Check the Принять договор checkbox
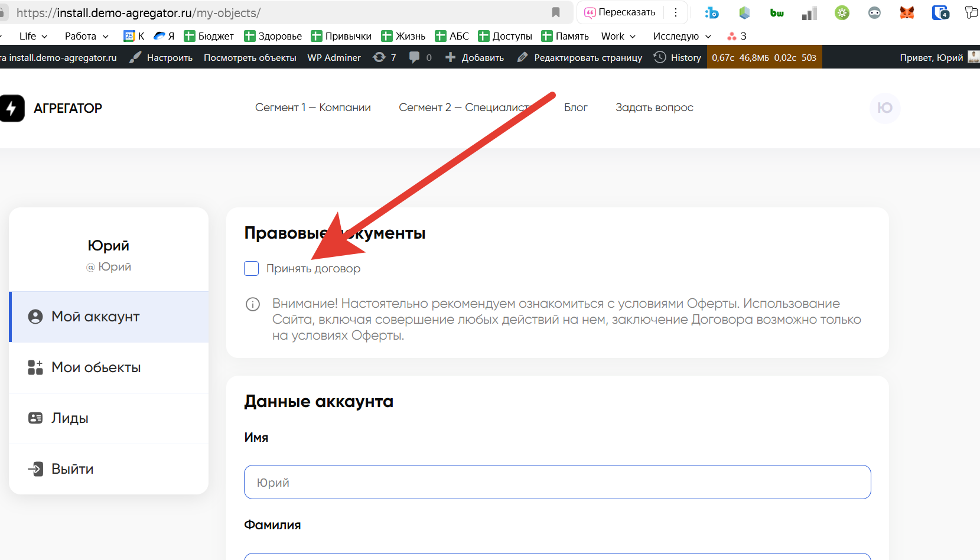The height and width of the screenshot is (560, 980). tap(252, 269)
